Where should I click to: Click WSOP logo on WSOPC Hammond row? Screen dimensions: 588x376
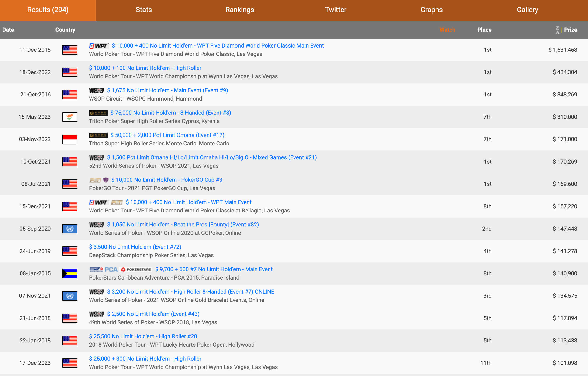[97, 91]
